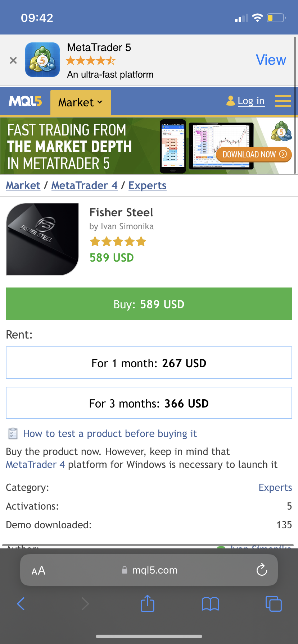Open Safari bookmarks

point(211,604)
